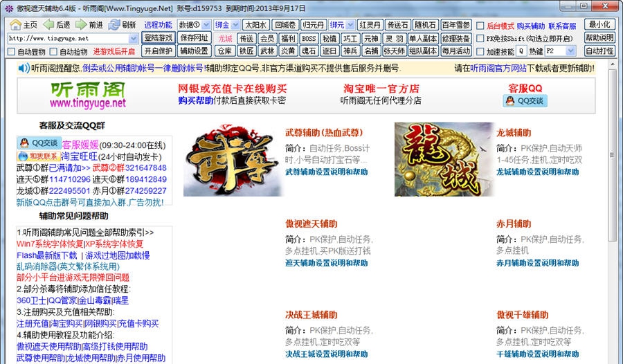623x364 pixels.
Task: Click the 随机石 button
Action: coord(425,25)
